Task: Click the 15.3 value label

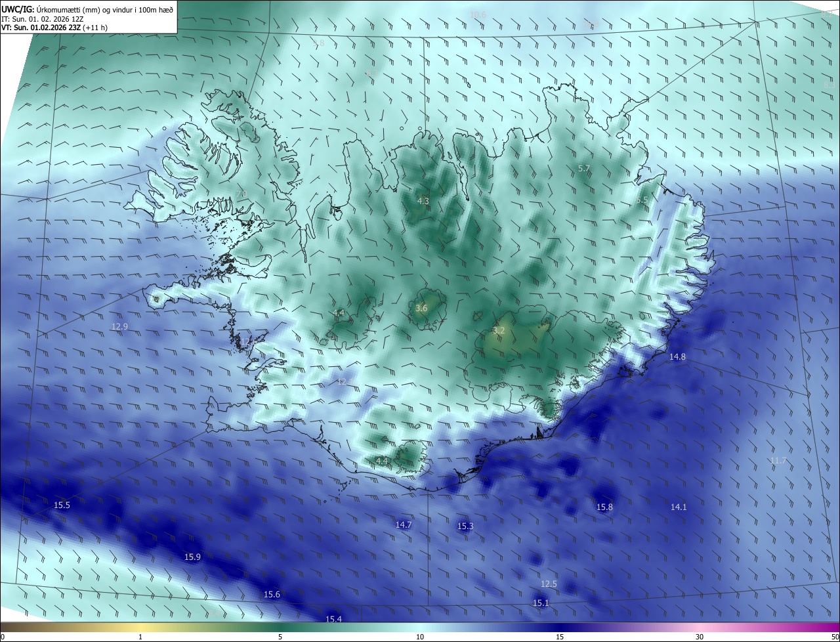Action: pos(465,526)
